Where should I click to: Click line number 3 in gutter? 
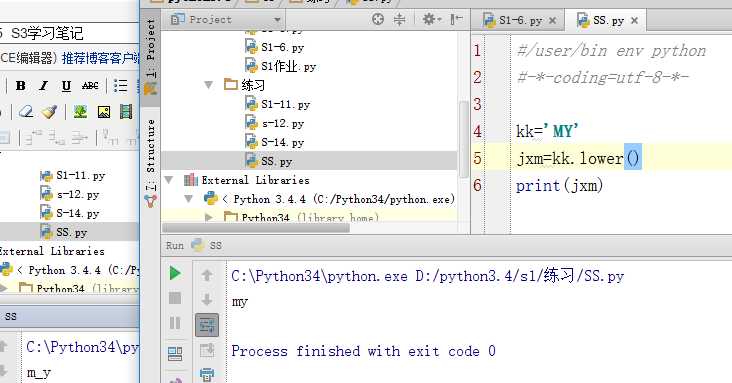[x=477, y=104]
